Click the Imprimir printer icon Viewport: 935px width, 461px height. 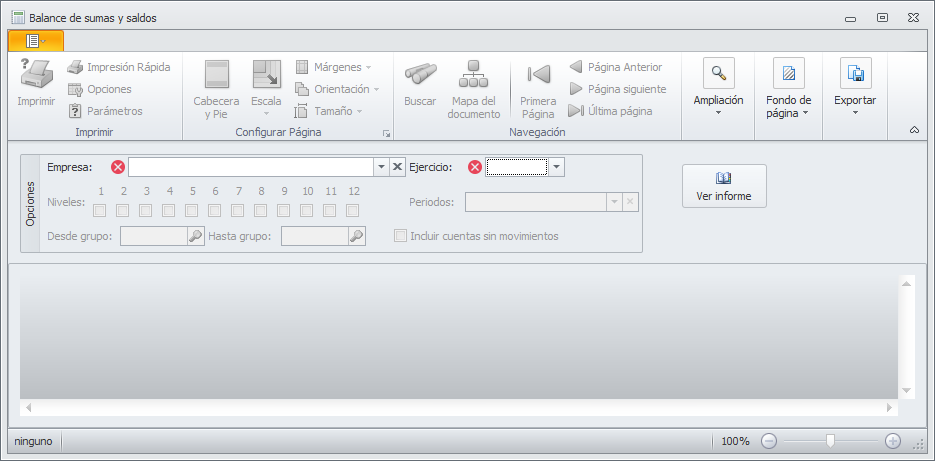pyautogui.click(x=36, y=73)
